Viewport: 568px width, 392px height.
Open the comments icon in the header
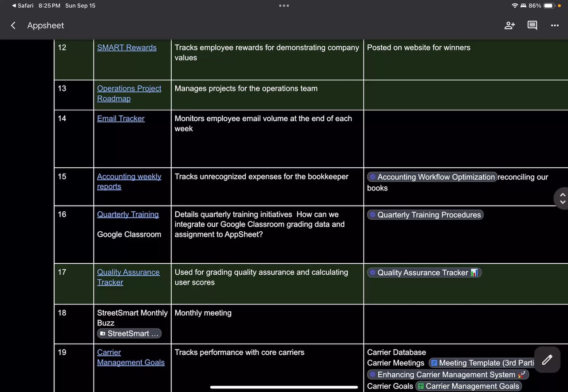(532, 25)
